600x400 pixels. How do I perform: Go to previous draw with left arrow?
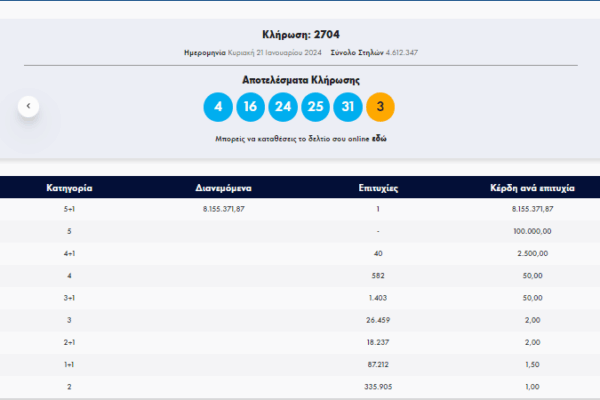click(x=28, y=105)
